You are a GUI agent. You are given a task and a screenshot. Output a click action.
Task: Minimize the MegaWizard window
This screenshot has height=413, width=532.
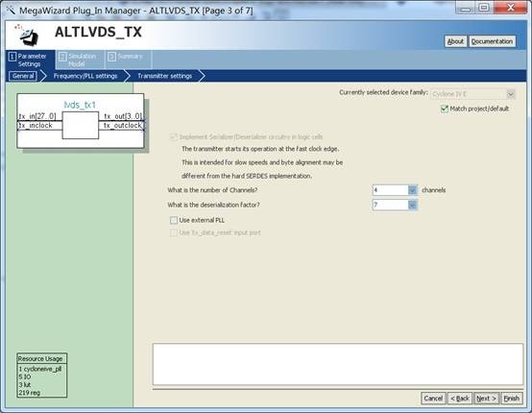coord(466,8)
